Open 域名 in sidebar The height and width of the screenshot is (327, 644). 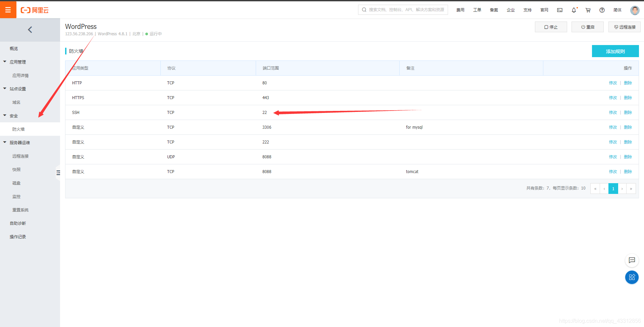click(x=16, y=102)
